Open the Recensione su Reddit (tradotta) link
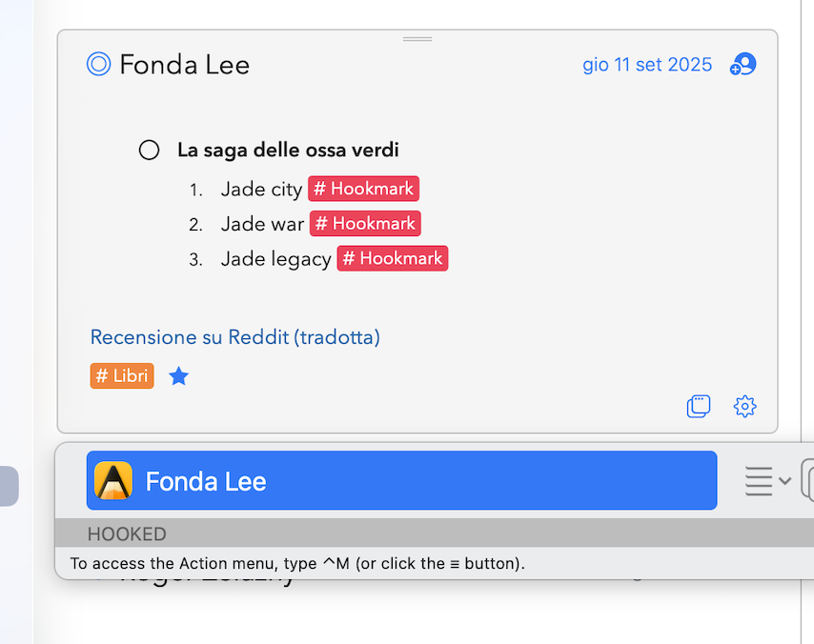The height and width of the screenshot is (644, 814). 234,337
